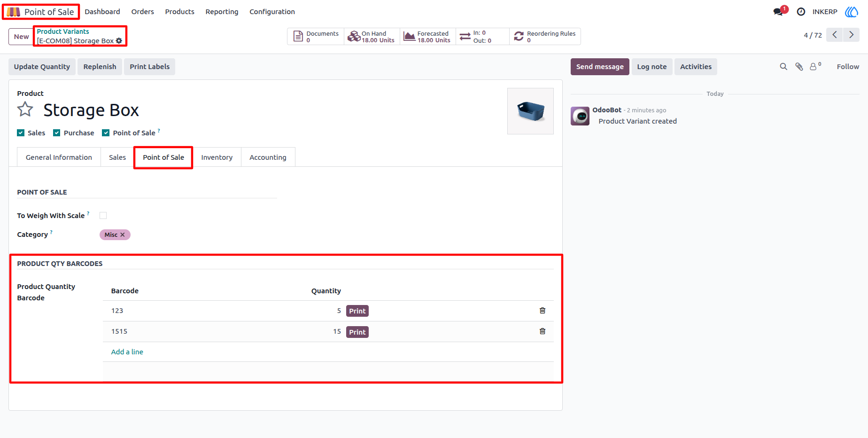Open On Hand 18.00 Units stat button
The height and width of the screenshot is (438, 868).
coord(372,37)
